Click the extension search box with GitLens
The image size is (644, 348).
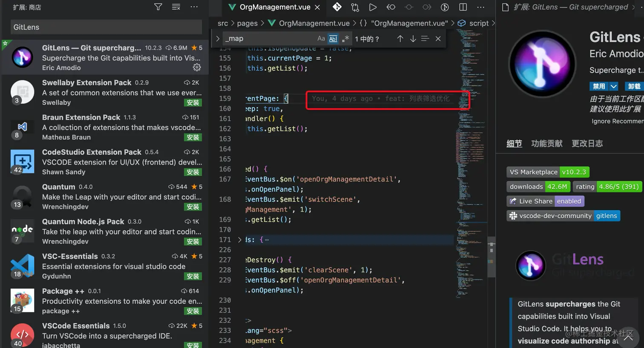106,27
